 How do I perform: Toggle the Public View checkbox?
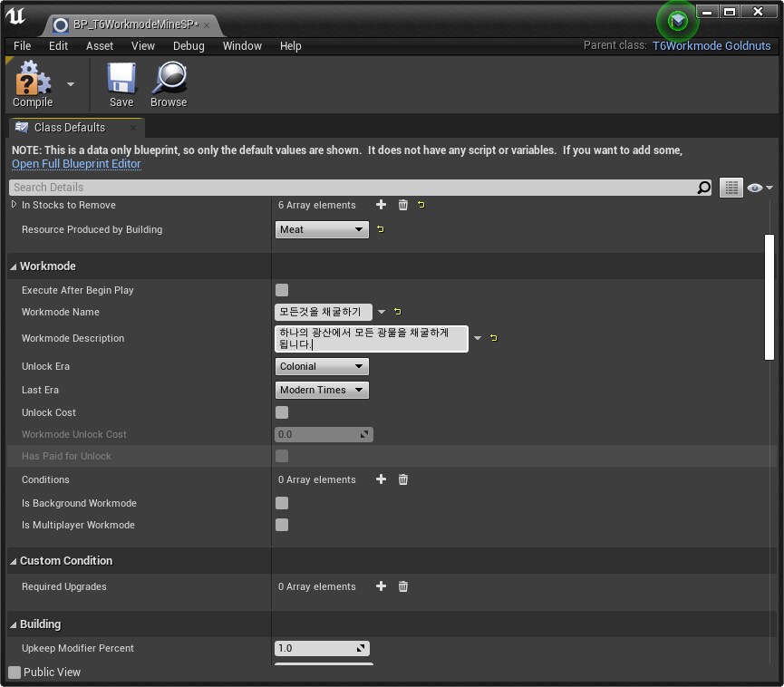tap(15, 672)
